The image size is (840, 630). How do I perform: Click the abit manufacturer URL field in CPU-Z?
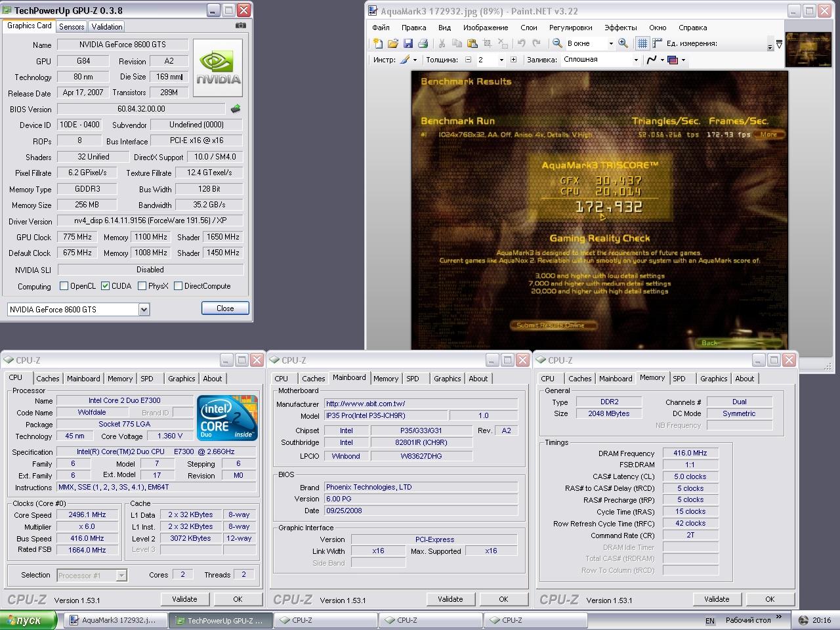pos(421,404)
